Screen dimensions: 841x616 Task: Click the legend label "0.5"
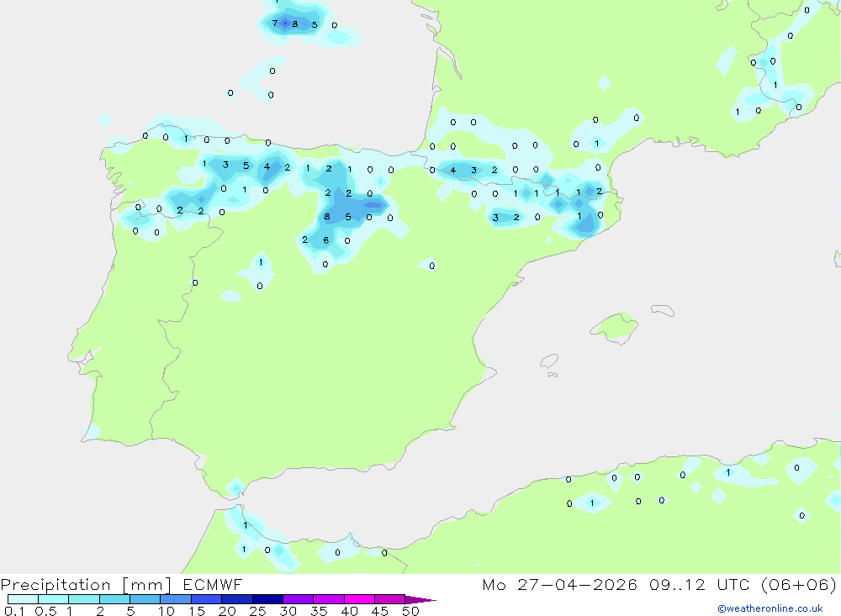[45, 611]
